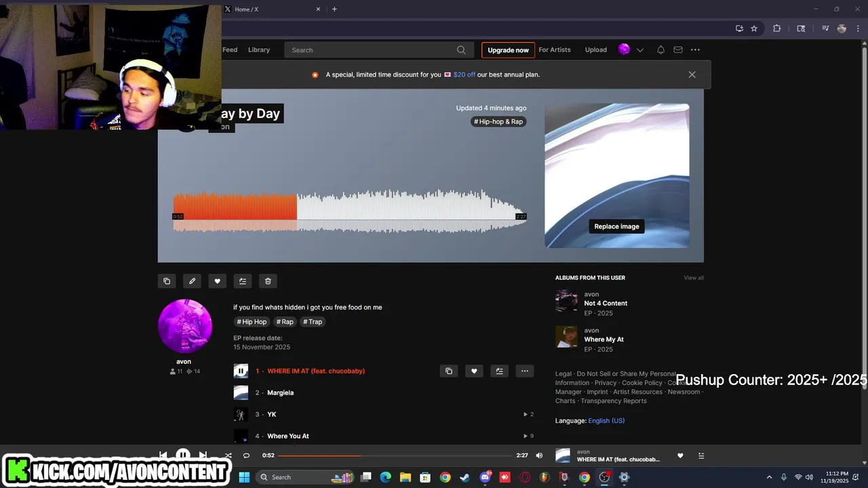Open the Upload page

(x=596, y=49)
